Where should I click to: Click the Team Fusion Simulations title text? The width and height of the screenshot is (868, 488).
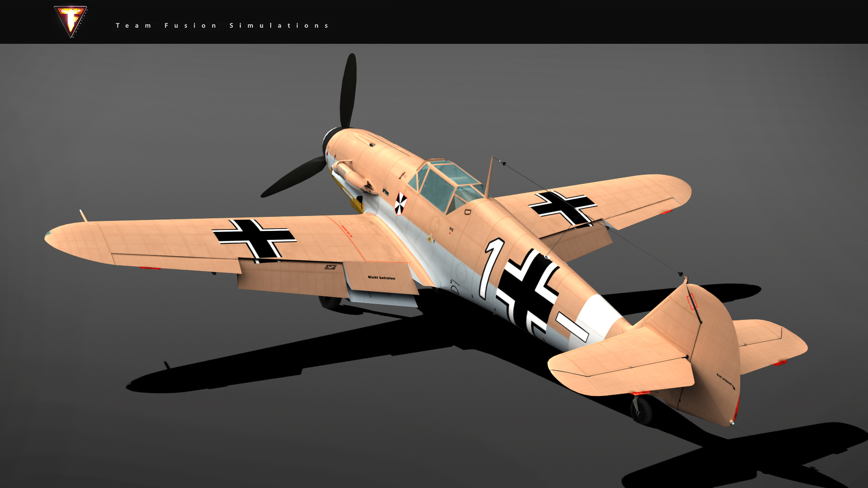[222, 26]
